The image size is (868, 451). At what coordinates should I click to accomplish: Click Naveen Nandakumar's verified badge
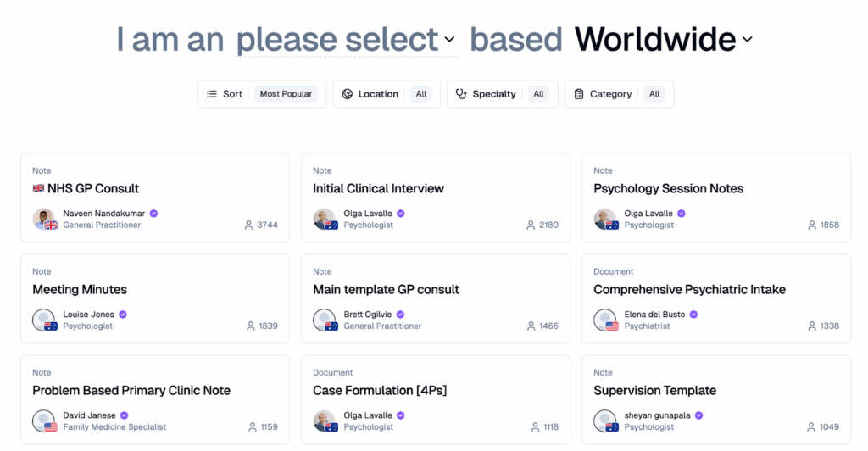tap(154, 214)
